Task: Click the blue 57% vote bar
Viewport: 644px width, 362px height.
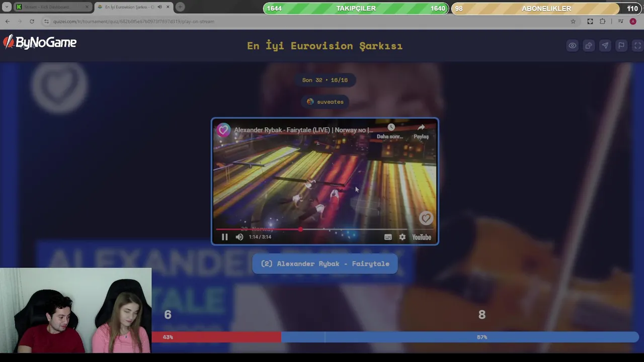Action: [460, 337]
